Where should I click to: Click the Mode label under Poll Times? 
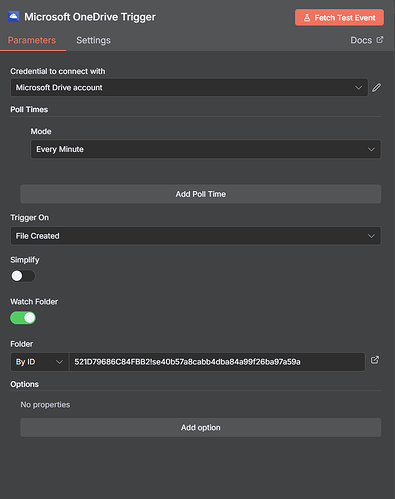(41, 131)
